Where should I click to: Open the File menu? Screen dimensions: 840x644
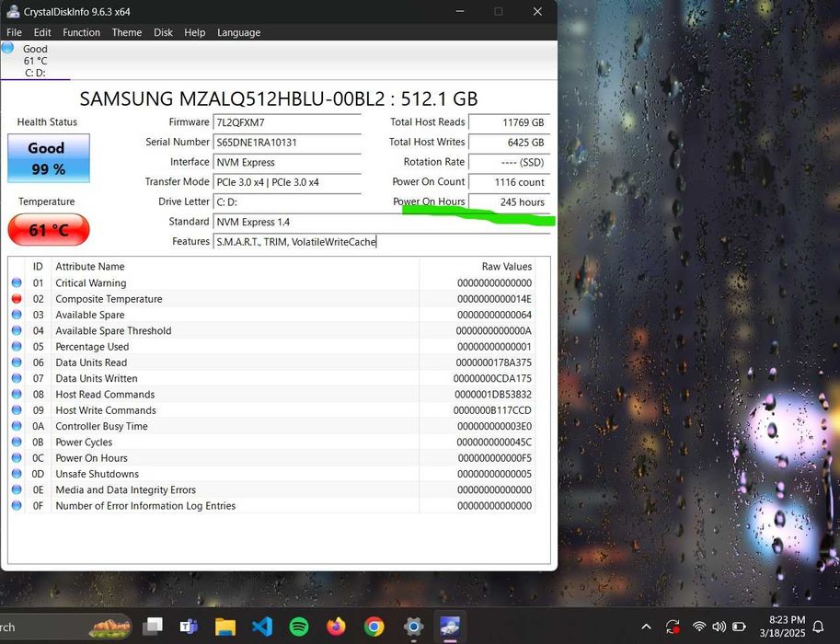click(14, 33)
